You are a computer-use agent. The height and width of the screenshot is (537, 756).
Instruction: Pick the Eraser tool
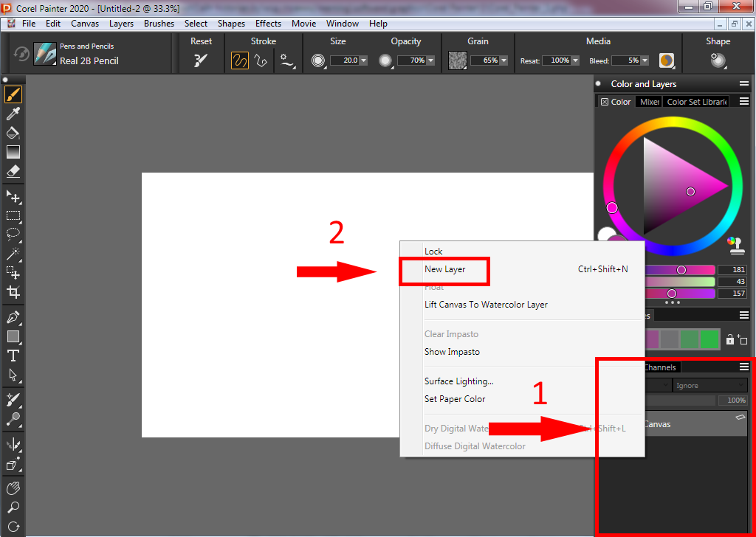tap(13, 171)
